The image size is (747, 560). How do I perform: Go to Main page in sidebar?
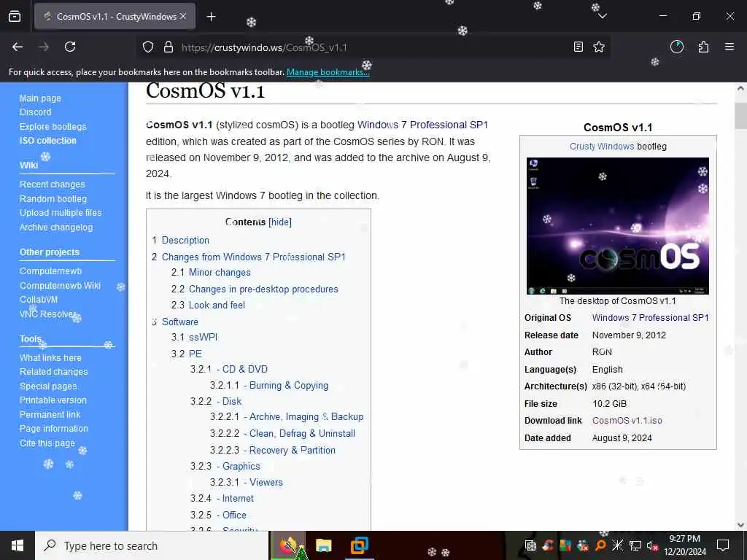point(41,98)
